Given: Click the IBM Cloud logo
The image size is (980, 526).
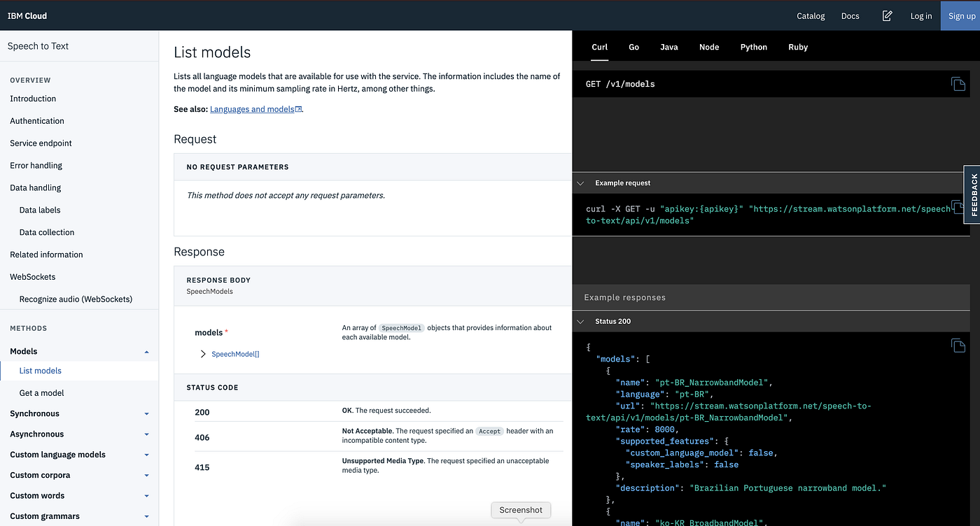Looking at the screenshot, I should [x=27, y=15].
